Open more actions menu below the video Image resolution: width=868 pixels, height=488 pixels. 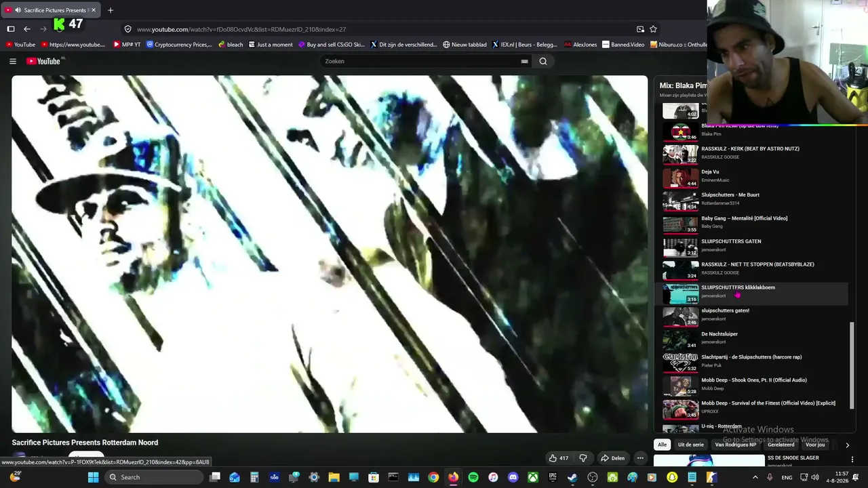click(640, 458)
